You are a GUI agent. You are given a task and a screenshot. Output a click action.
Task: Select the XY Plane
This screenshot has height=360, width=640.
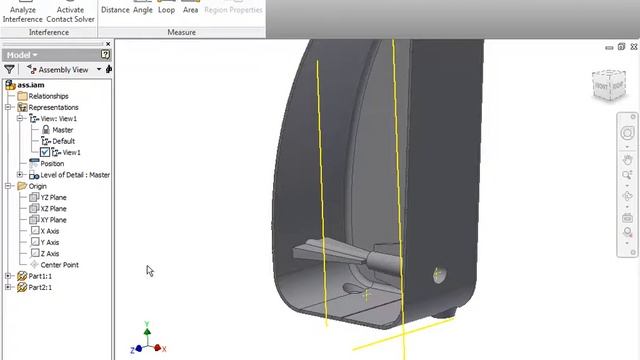point(53,220)
